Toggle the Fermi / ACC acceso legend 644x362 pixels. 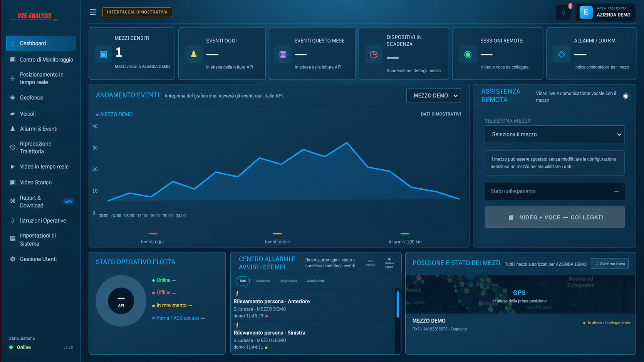click(x=178, y=318)
